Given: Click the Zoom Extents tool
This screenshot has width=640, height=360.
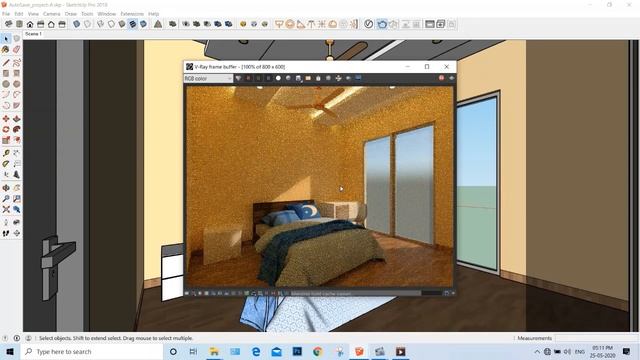Looking at the screenshot, I should pyautogui.click(x=6, y=209).
